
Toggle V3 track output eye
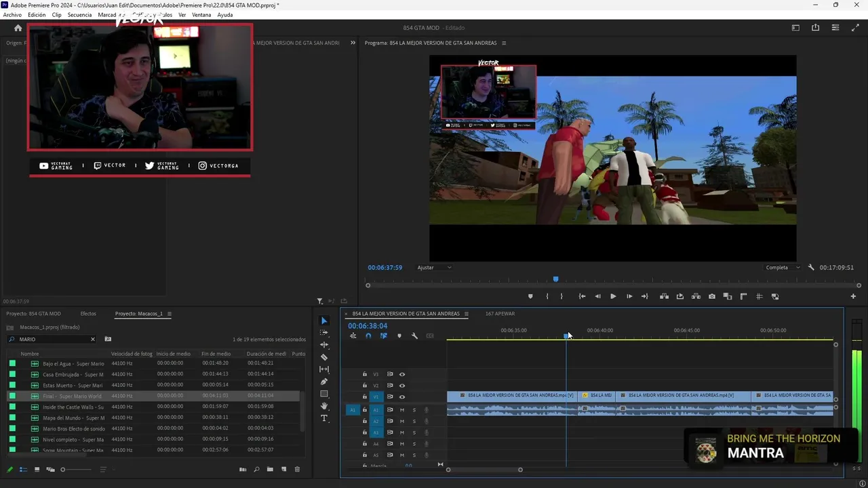[402, 374]
